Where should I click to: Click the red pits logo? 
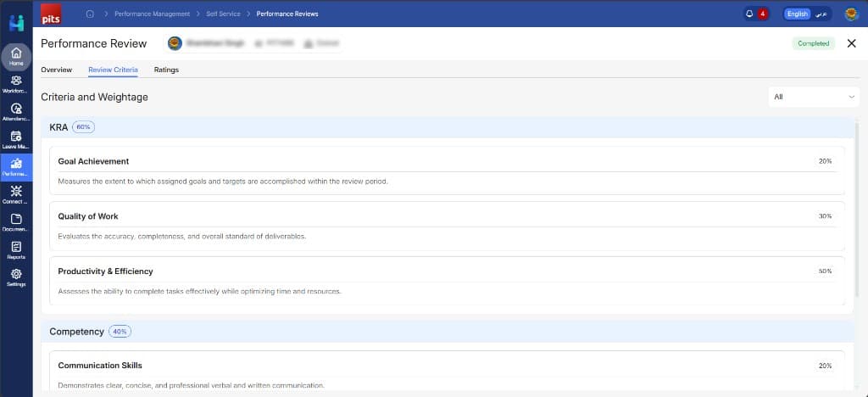coord(51,14)
